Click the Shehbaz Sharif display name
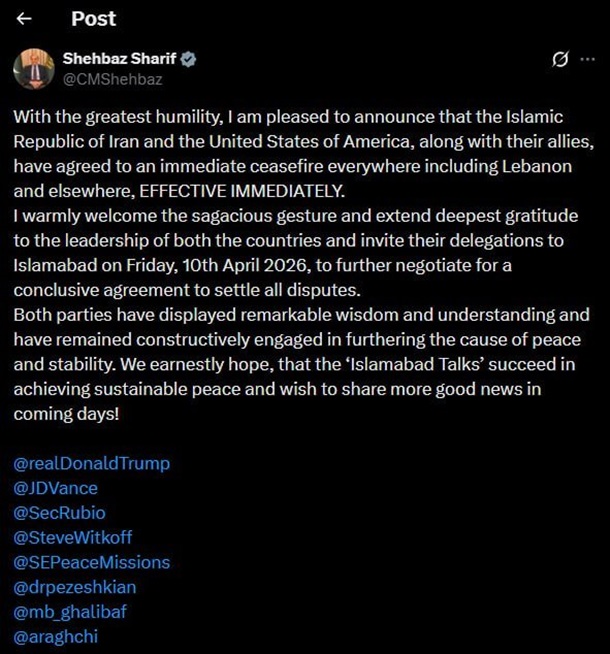610x654 pixels. [120, 59]
